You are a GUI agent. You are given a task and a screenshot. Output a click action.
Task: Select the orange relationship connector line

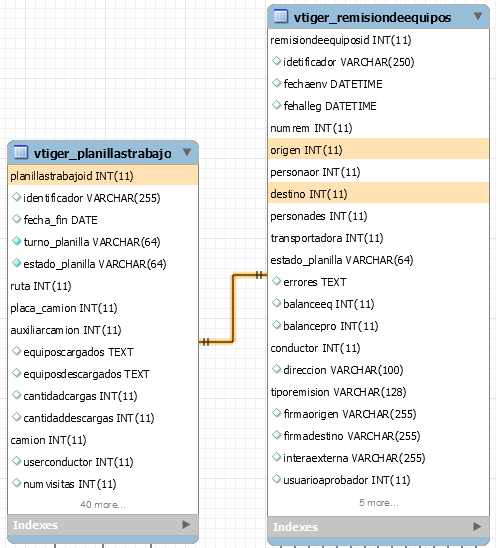pos(233,308)
